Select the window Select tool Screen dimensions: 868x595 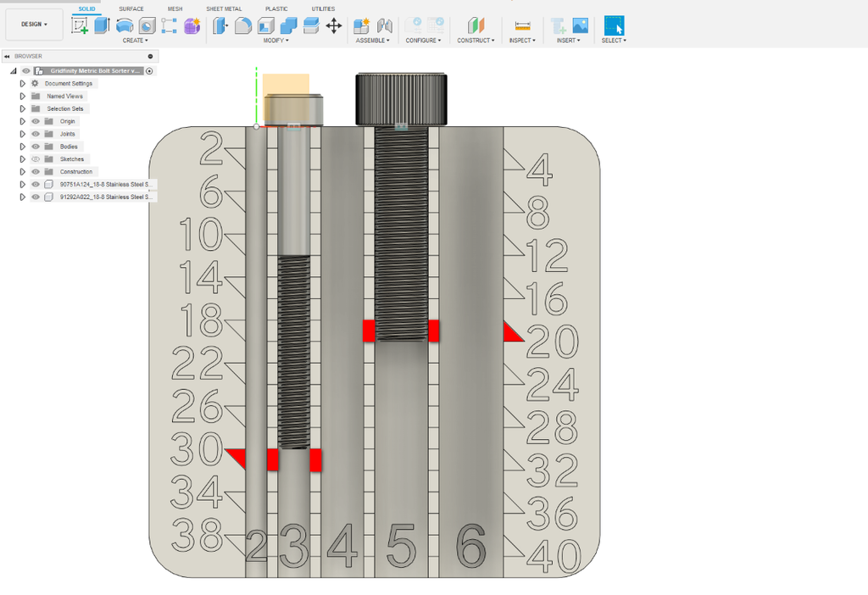point(612,25)
